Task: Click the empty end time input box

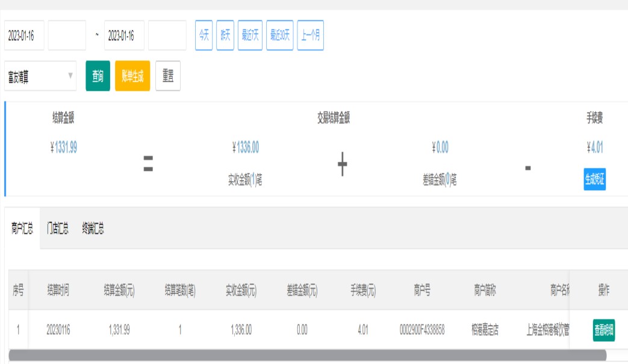Action: tap(167, 35)
